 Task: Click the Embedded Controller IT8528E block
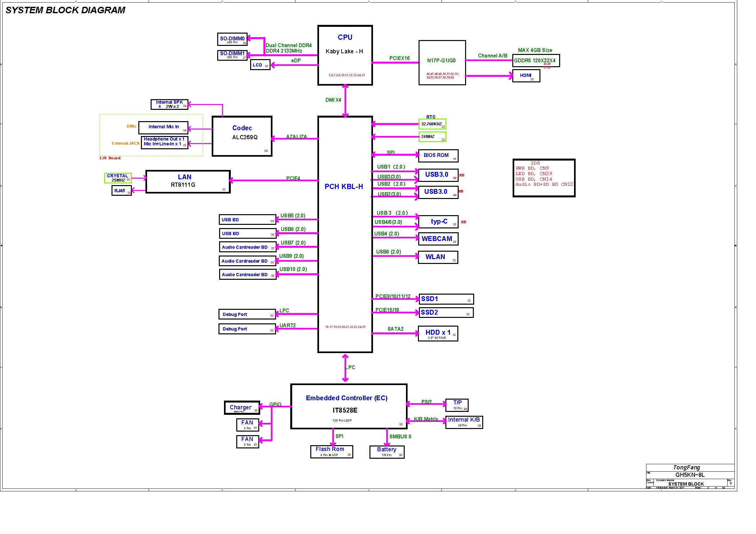tap(349, 406)
